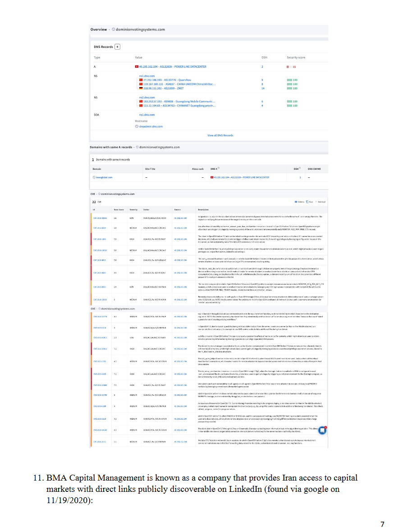Click the DNS CNAME column header
Image resolution: width=412 pixels, height=532 pixels.
pos(314,169)
